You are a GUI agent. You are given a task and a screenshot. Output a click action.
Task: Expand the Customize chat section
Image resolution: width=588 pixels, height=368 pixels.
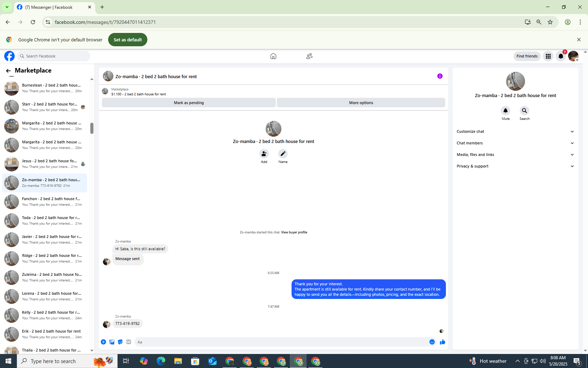tap(515, 131)
